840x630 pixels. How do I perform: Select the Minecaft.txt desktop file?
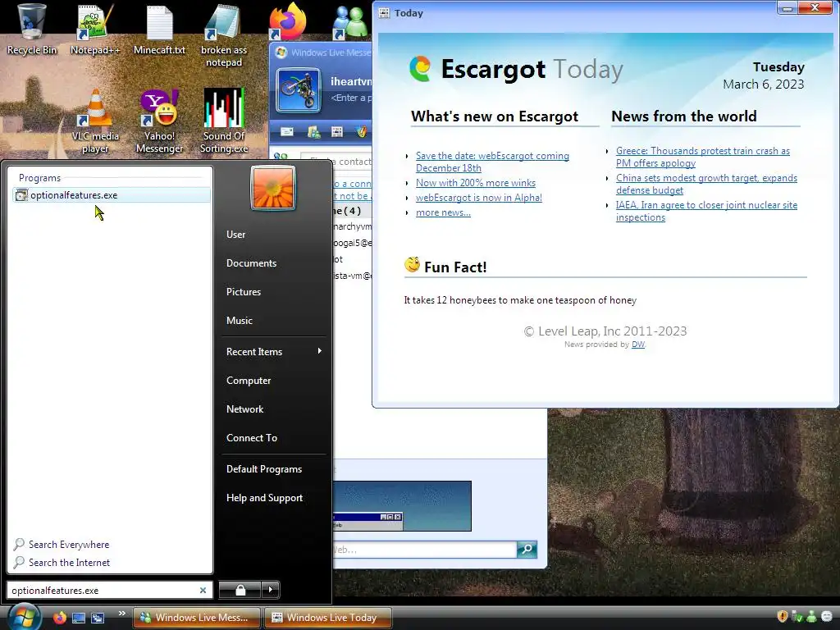(159, 30)
